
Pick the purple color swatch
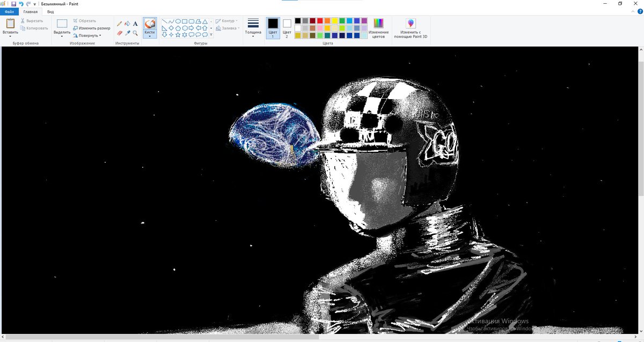pyautogui.click(x=364, y=21)
